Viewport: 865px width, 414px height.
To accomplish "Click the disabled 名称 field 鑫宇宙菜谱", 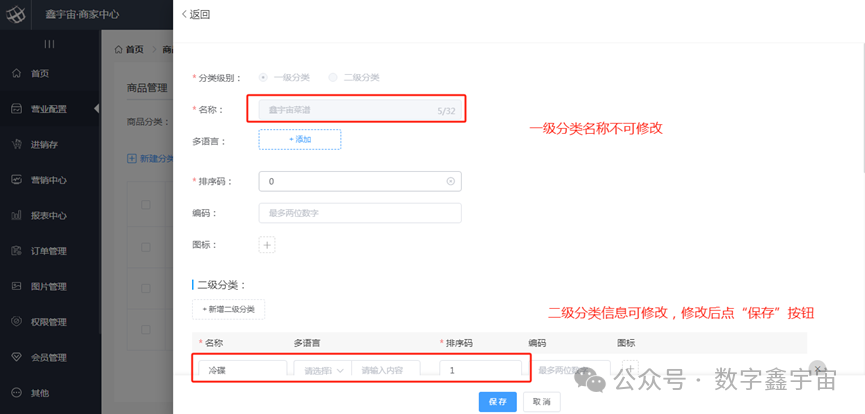I will tap(360, 110).
